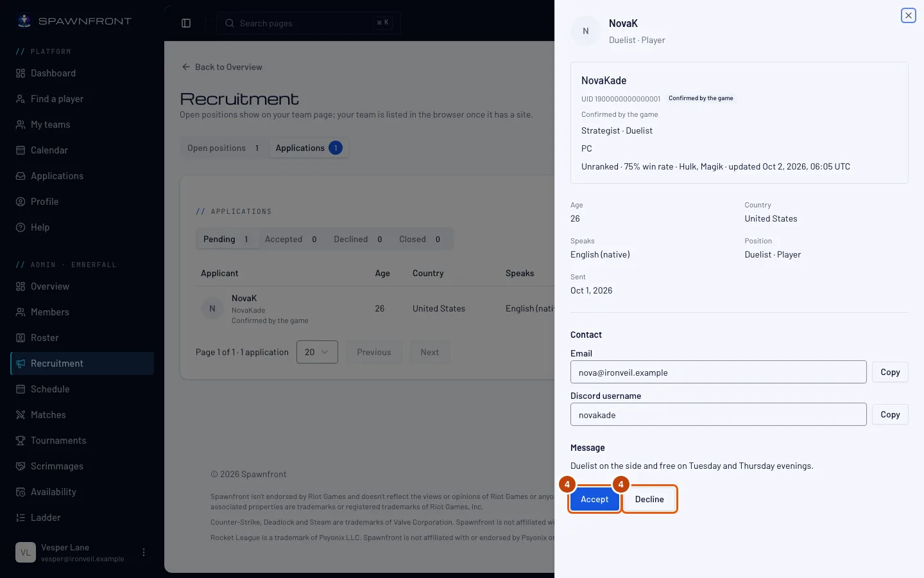Copy the Discord username novakade
This screenshot has height=578, width=924.
click(x=890, y=414)
